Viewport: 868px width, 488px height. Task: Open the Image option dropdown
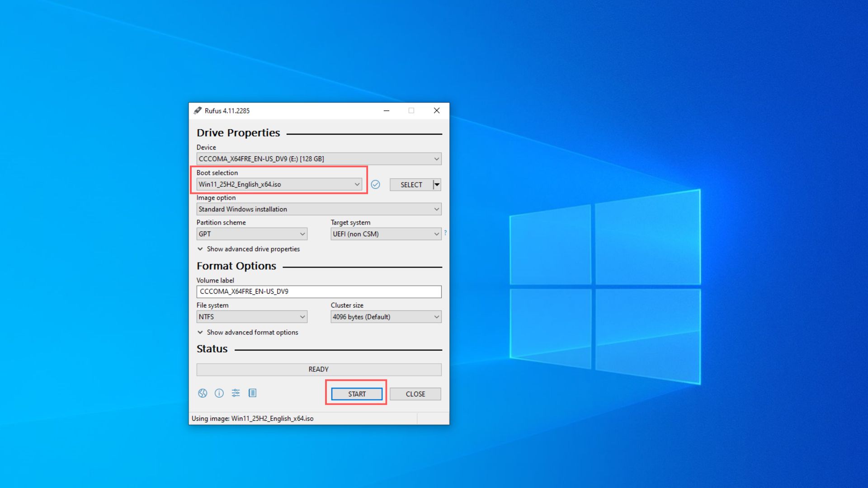pos(435,209)
